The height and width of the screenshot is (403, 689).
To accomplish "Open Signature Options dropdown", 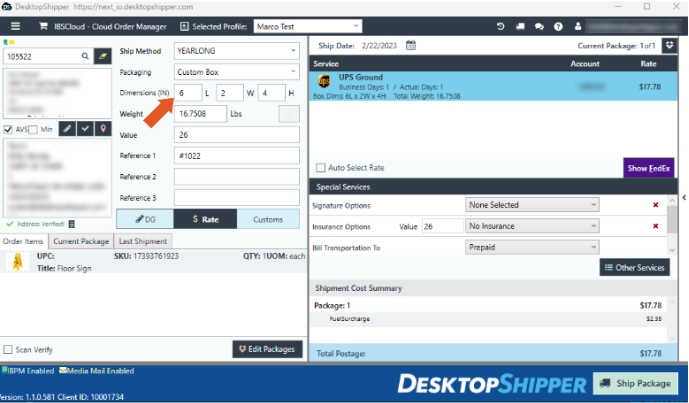I will [532, 205].
